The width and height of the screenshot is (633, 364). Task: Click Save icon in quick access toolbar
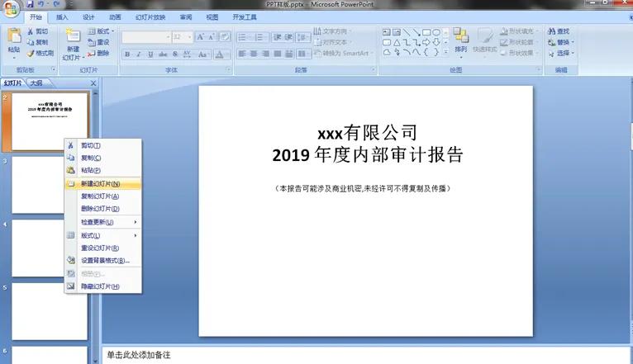point(30,4)
